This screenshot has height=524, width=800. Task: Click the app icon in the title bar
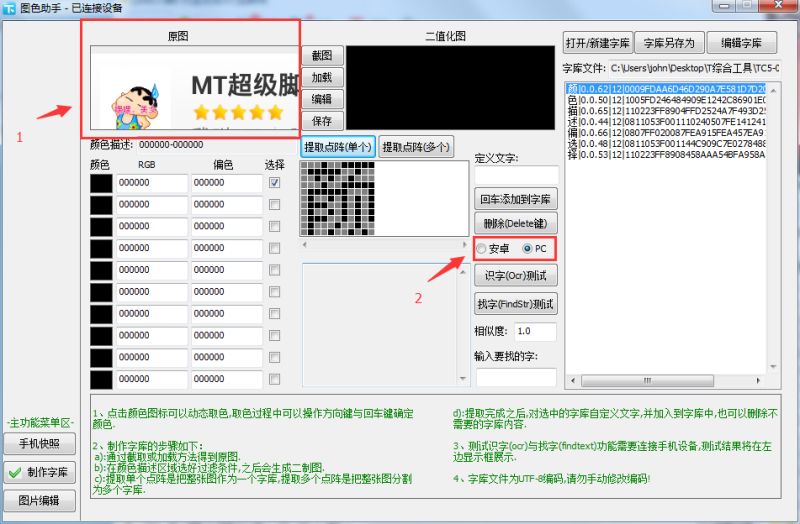[10, 7]
